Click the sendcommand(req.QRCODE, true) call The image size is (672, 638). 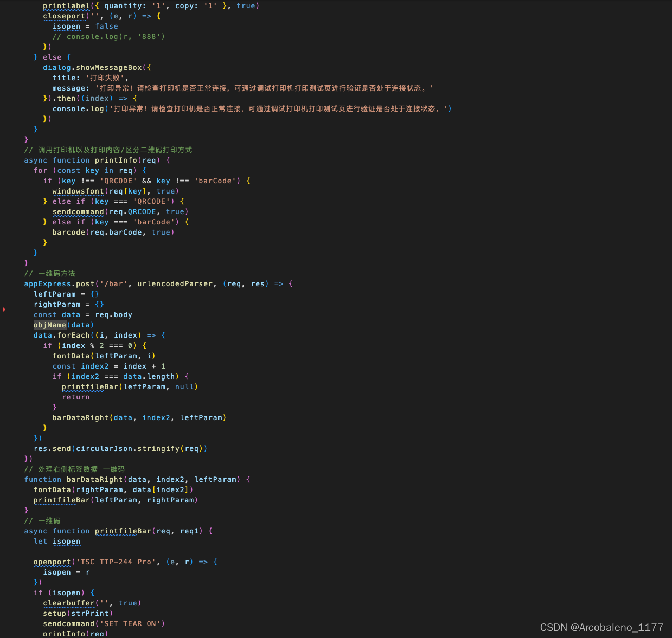(x=120, y=211)
